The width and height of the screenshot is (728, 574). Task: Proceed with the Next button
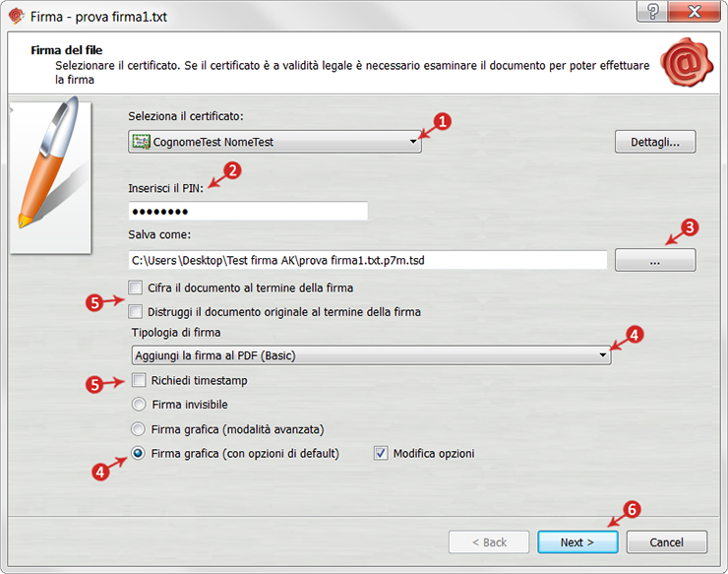click(577, 542)
